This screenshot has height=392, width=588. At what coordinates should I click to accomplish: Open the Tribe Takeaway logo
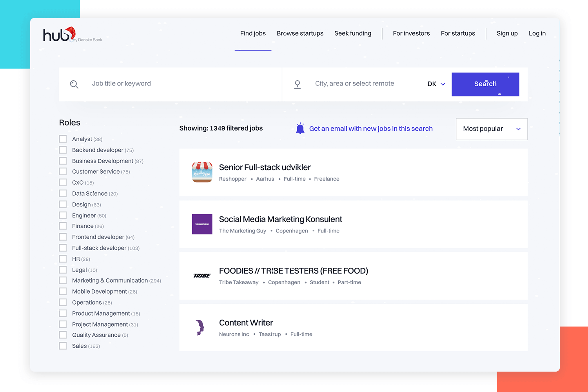(202, 276)
